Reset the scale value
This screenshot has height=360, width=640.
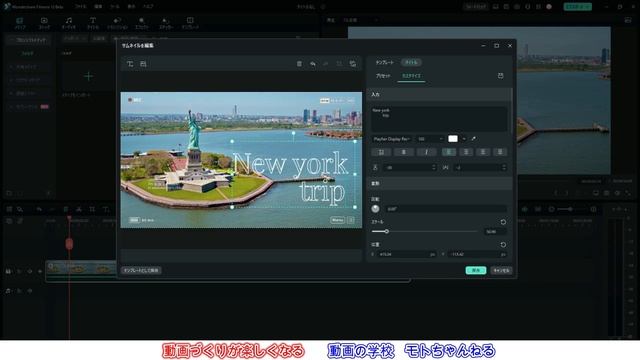click(x=503, y=222)
